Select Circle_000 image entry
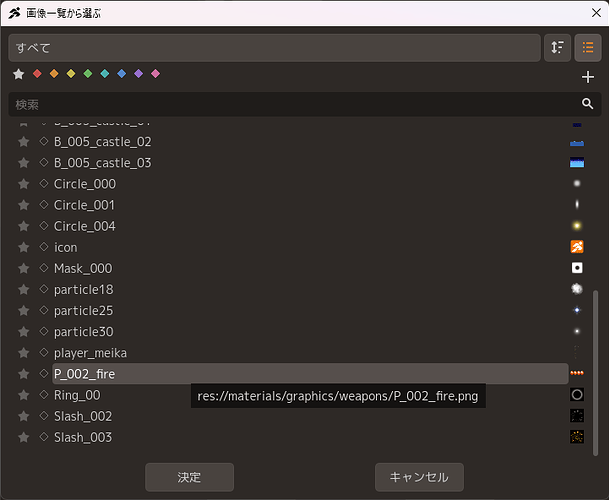 click(310, 184)
